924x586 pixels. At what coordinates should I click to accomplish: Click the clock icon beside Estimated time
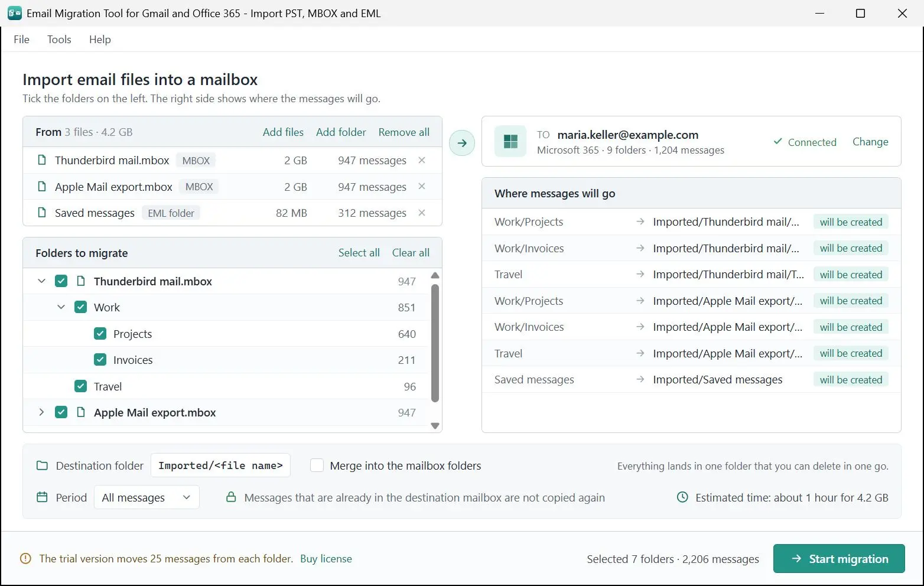click(x=682, y=497)
